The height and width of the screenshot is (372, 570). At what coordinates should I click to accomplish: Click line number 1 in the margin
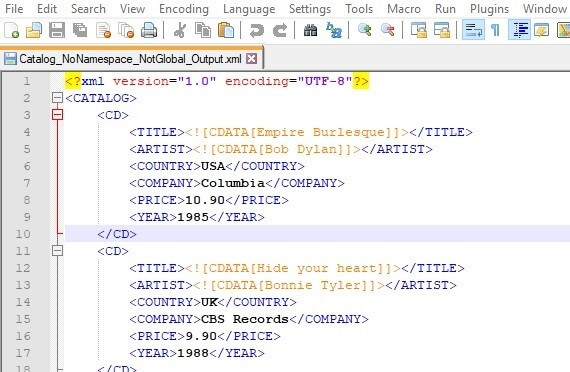27,81
